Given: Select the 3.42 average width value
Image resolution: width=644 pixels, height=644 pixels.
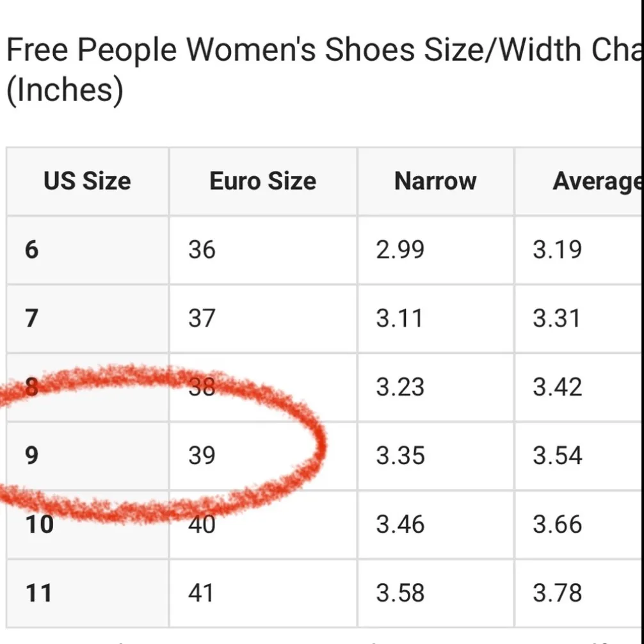Looking at the screenshot, I should tap(557, 387).
